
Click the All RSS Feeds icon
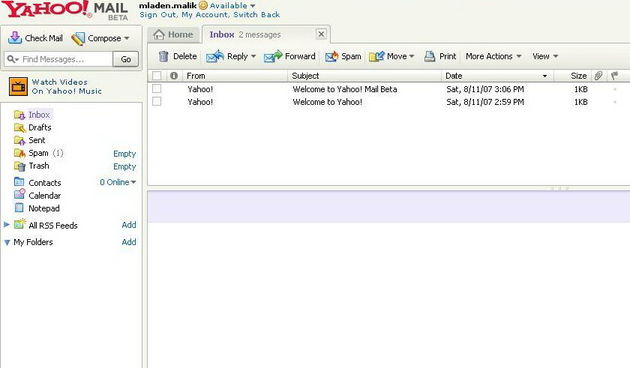20,225
